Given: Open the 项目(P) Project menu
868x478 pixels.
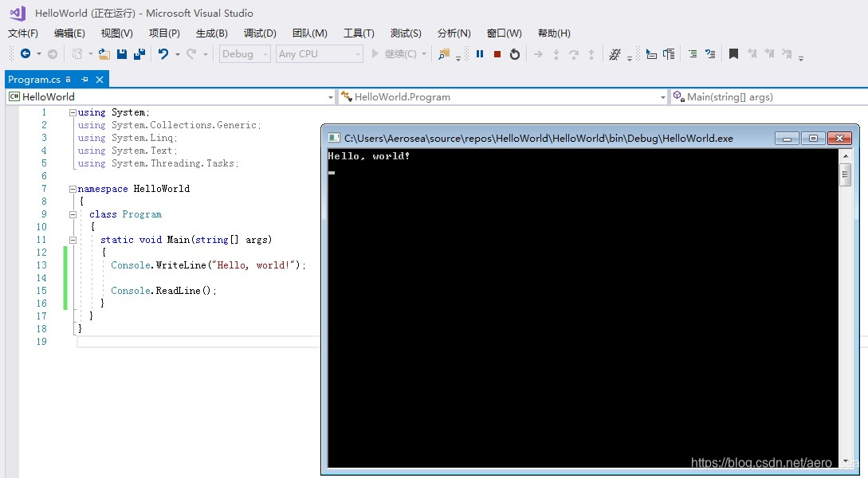Looking at the screenshot, I should pos(164,33).
